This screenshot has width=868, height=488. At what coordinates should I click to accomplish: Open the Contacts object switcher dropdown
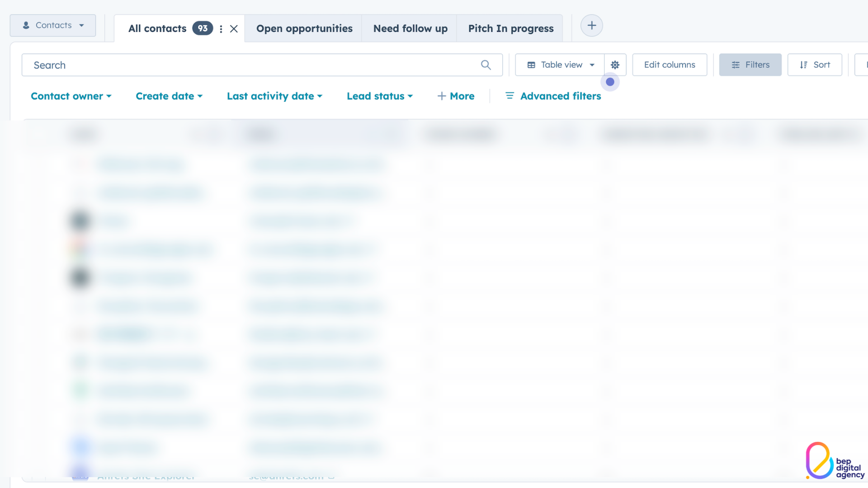coord(53,25)
